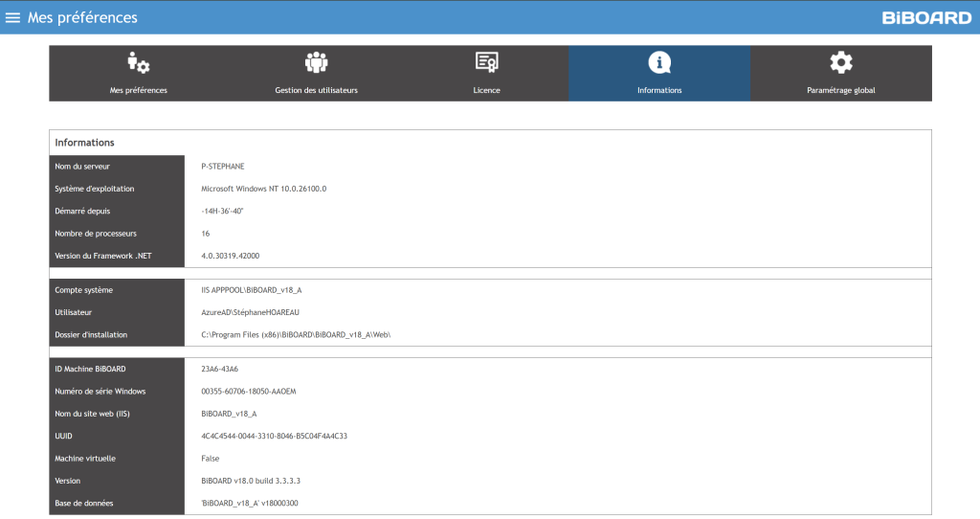Screen dimensions: 980x519
Task: Click Nom du site web (IIS) label
Action: [92, 414]
